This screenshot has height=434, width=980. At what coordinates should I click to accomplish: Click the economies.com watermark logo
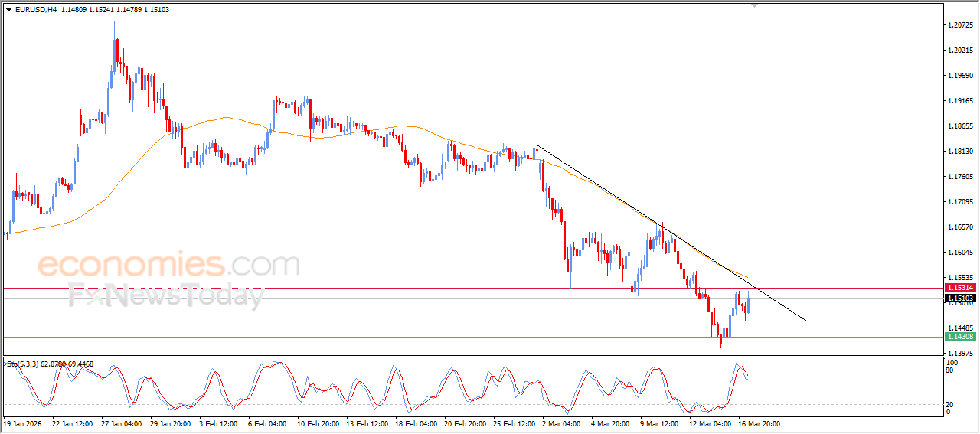click(168, 265)
